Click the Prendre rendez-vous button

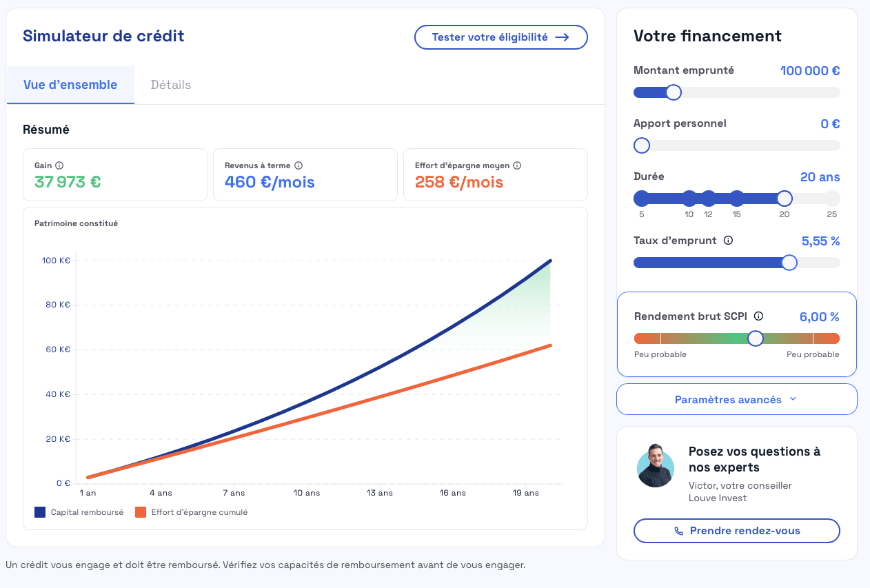(x=736, y=531)
